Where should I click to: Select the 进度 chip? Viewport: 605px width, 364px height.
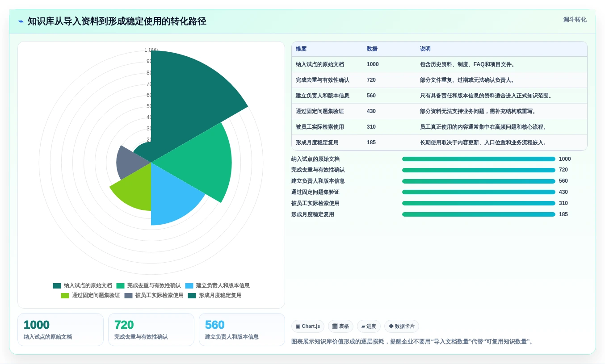(x=369, y=326)
